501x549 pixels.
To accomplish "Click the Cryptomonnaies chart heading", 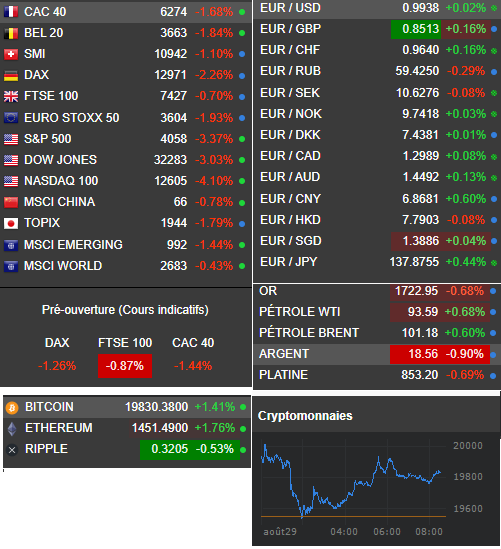I will [x=305, y=416].
